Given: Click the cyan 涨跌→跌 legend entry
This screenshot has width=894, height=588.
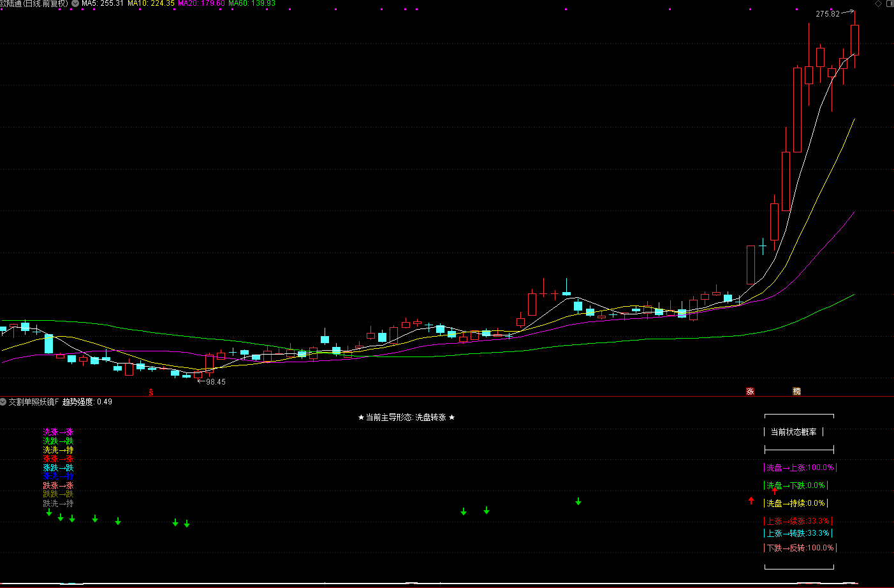Looking at the screenshot, I should click(58, 468).
